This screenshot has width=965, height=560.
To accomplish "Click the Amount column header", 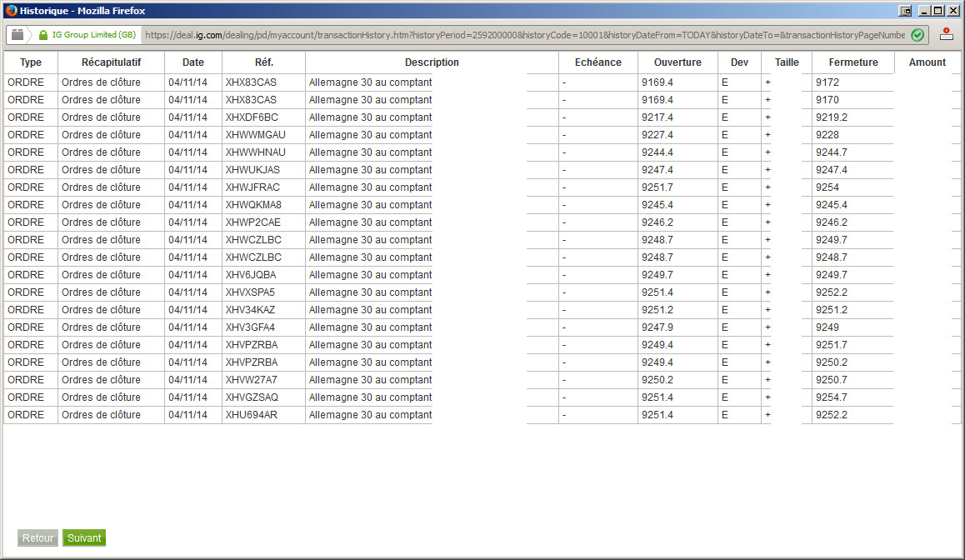I will [x=927, y=62].
